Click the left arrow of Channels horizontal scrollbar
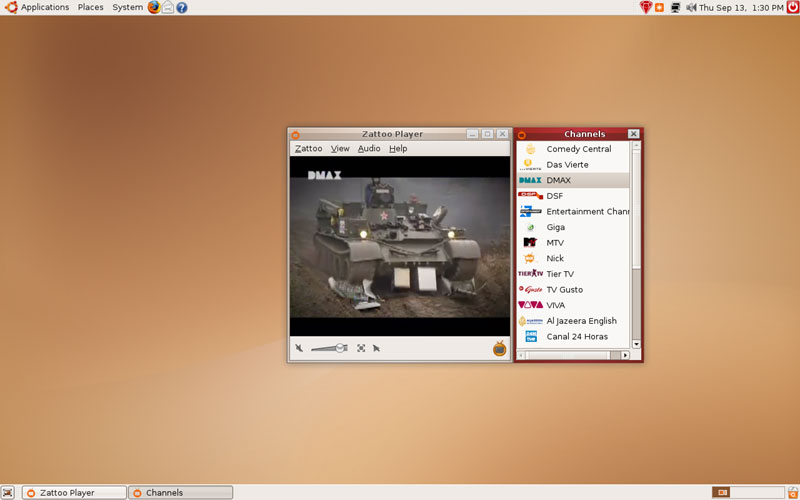The height and width of the screenshot is (500, 800). (x=521, y=355)
